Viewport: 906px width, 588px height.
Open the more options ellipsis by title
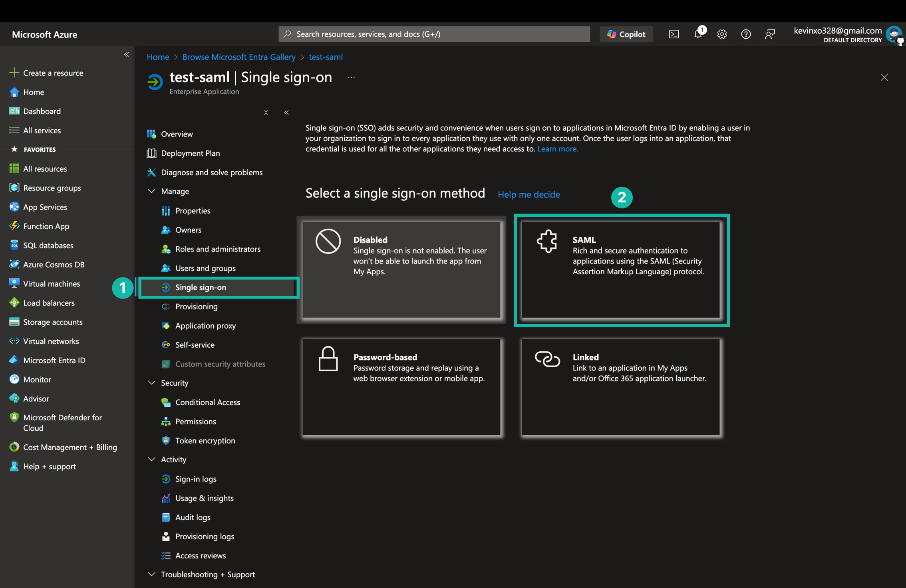click(351, 77)
